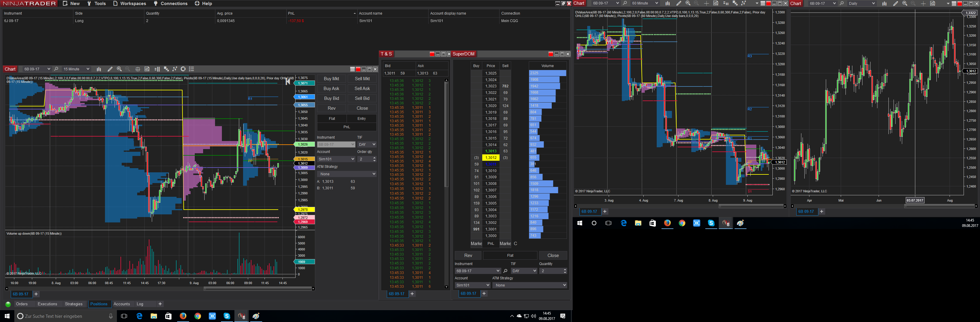Open ATM Strategy dropdown in Chart Trader
Screen dimensions: 980x322
pos(347,174)
